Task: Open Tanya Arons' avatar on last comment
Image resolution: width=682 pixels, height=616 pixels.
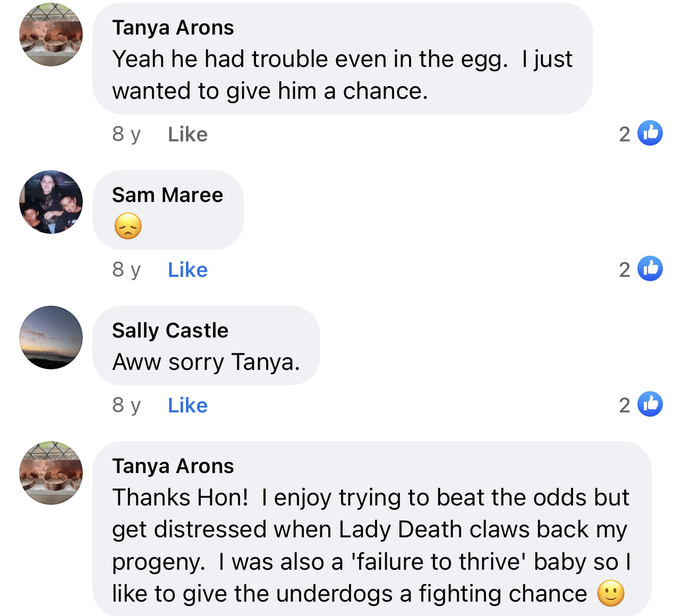Action: [51, 473]
